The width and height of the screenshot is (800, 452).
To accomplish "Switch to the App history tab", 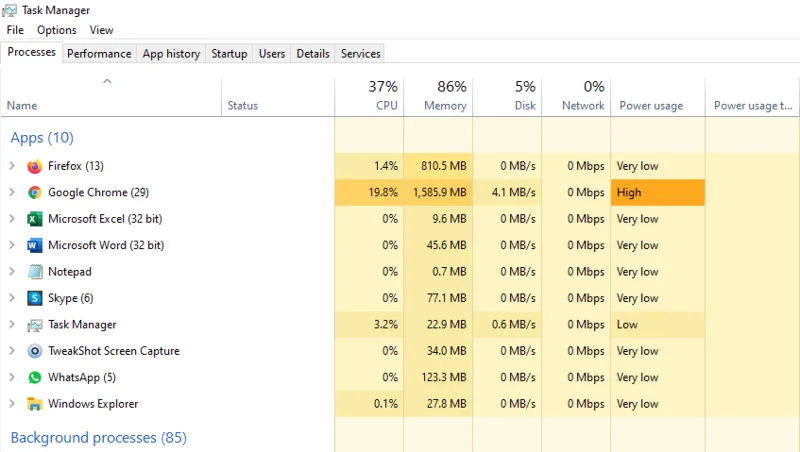I will coord(171,54).
